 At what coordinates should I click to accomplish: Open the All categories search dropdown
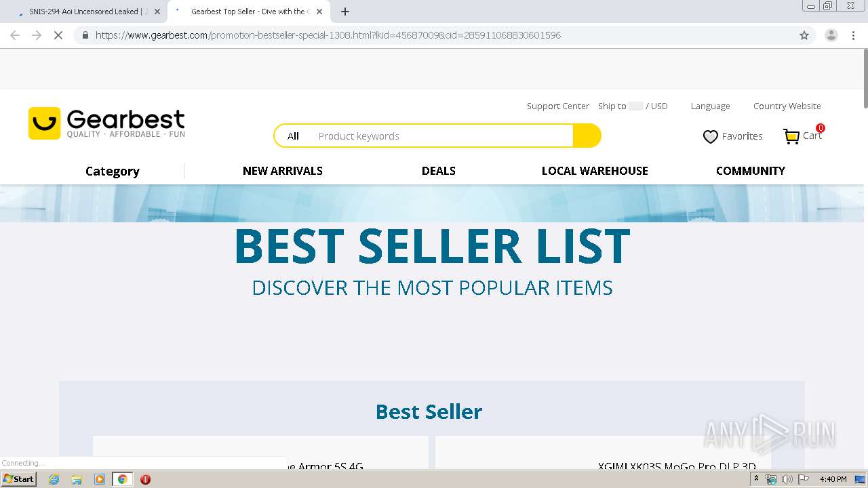point(293,136)
